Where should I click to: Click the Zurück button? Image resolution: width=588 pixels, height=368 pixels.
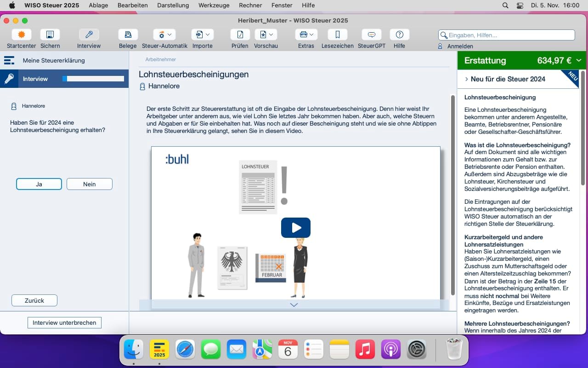point(34,300)
